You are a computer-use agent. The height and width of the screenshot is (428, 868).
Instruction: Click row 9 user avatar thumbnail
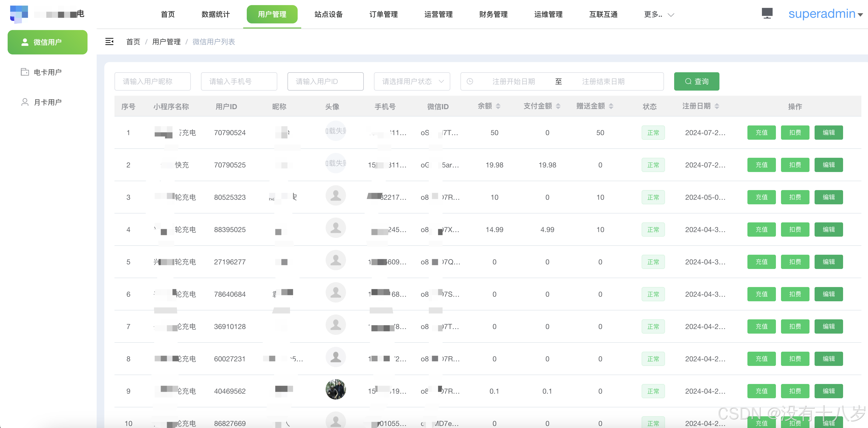tap(335, 389)
